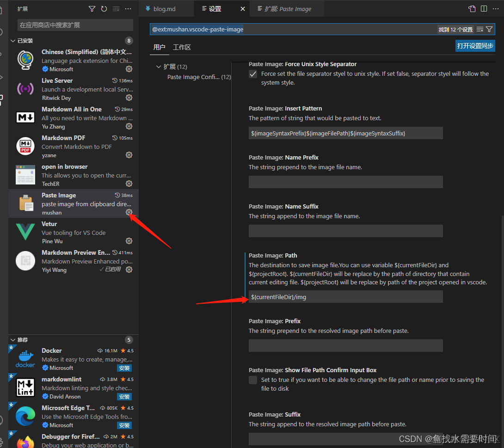Open manage gear for open in browser
This screenshot has width=504, height=448.
pos(129,184)
